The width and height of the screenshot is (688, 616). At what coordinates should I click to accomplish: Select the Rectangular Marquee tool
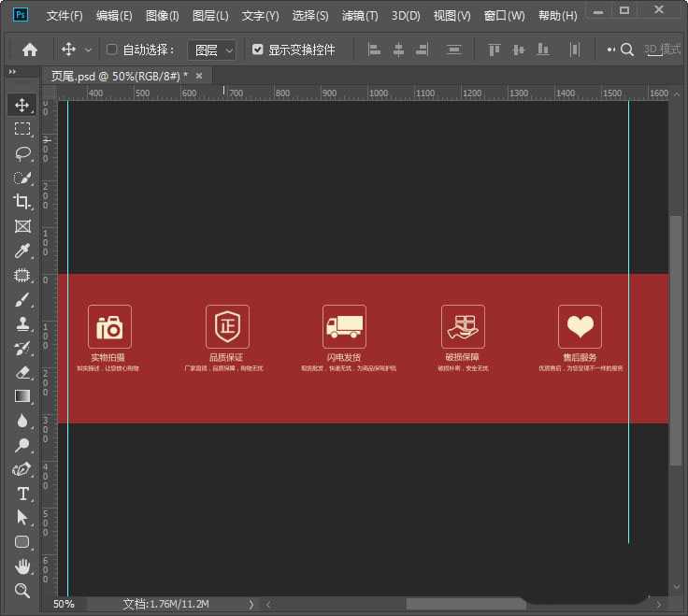(x=22, y=129)
